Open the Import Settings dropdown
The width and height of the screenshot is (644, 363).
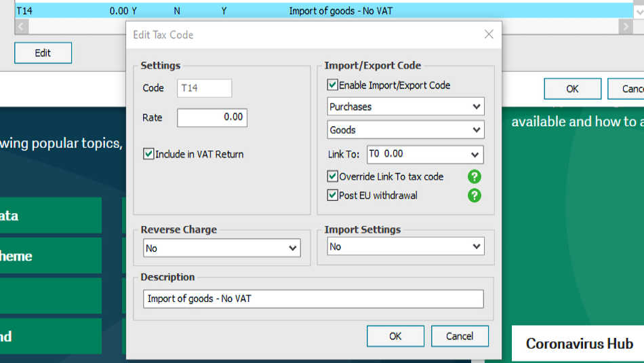coord(406,246)
